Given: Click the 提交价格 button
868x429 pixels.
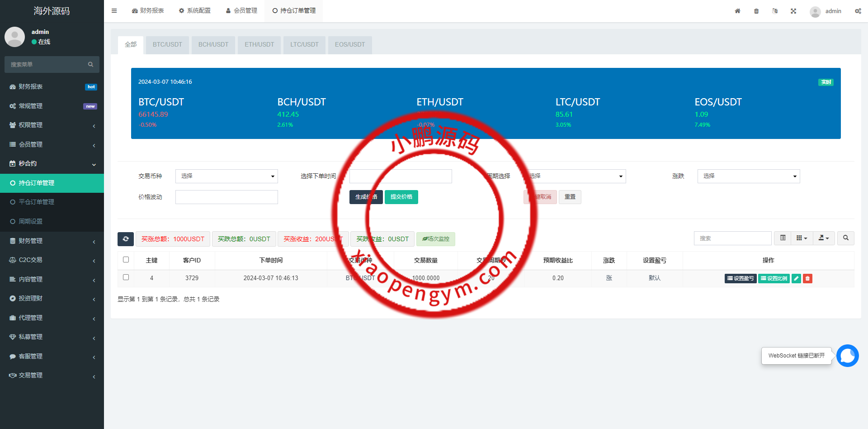Looking at the screenshot, I should click(401, 197).
